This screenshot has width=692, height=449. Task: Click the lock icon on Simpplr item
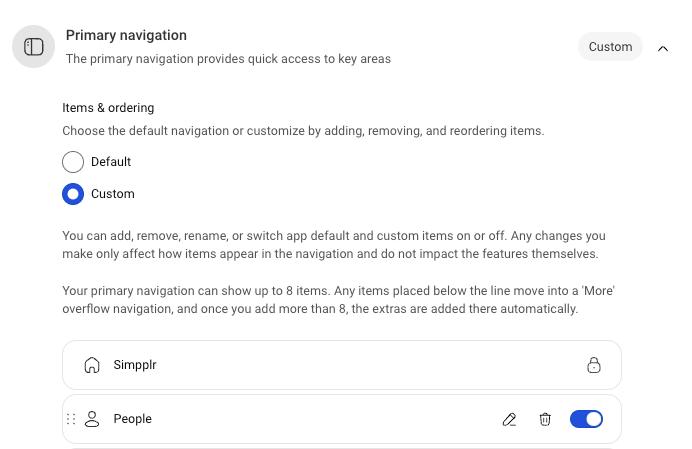click(x=593, y=365)
